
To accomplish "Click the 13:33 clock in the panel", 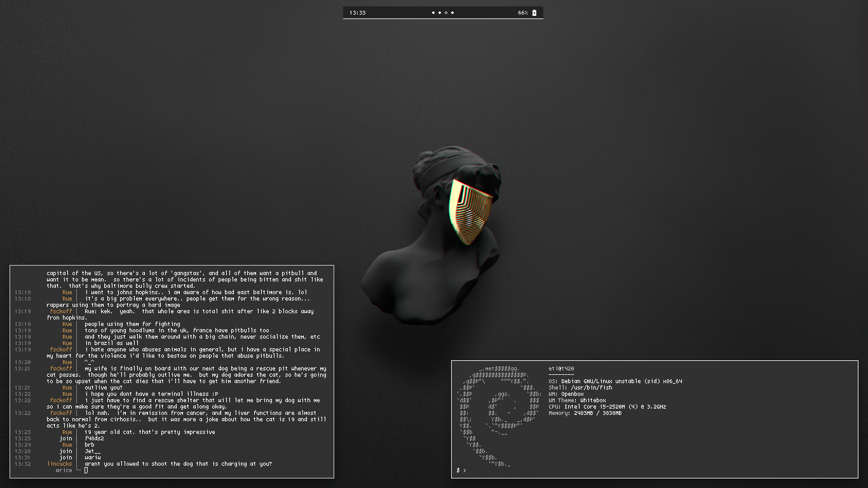I will tap(357, 13).
